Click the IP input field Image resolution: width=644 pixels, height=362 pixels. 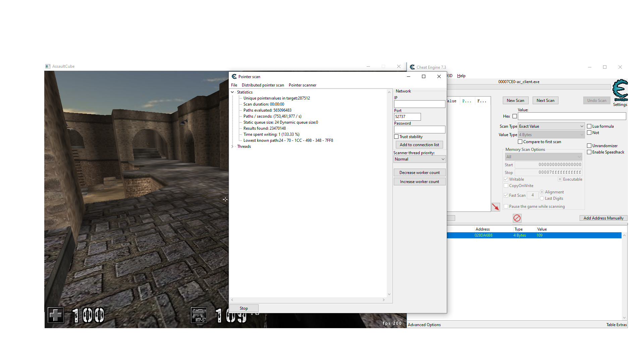click(x=420, y=104)
